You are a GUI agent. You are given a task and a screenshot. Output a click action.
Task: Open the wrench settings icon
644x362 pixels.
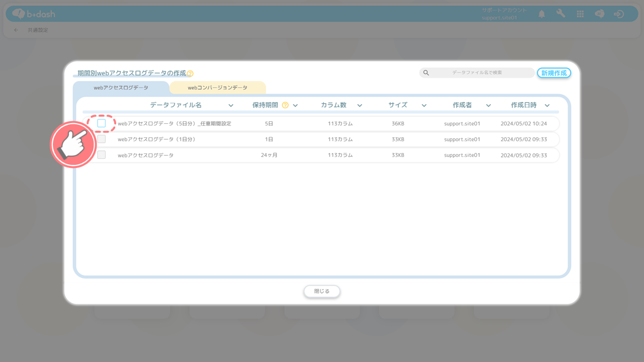(x=560, y=14)
